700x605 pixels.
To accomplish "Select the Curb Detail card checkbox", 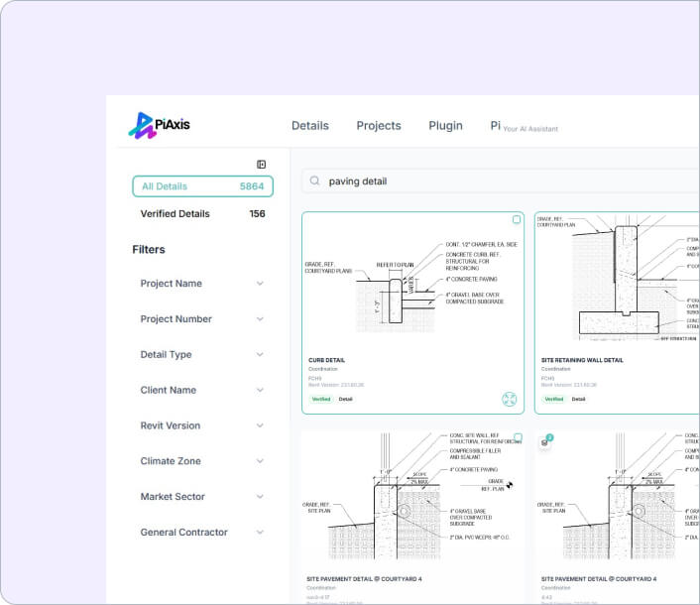I will 517,219.
